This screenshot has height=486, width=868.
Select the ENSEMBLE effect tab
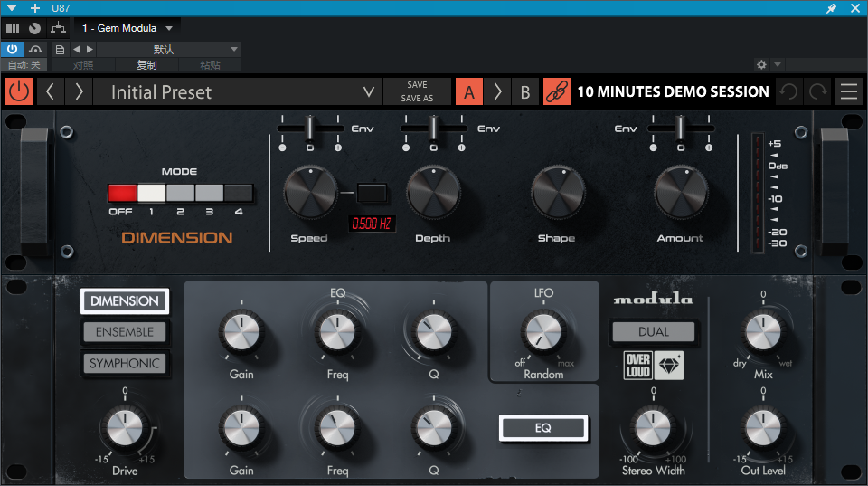click(125, 332)
